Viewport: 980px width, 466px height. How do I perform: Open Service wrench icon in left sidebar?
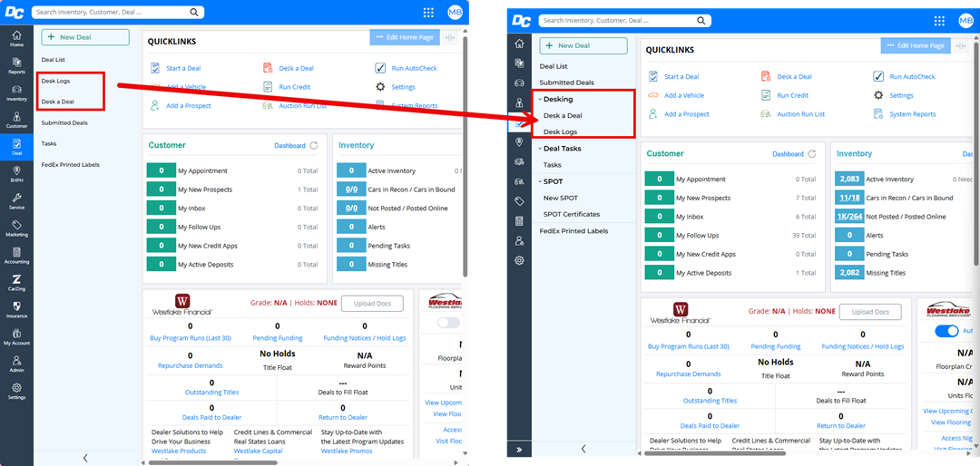click(17, 200)
